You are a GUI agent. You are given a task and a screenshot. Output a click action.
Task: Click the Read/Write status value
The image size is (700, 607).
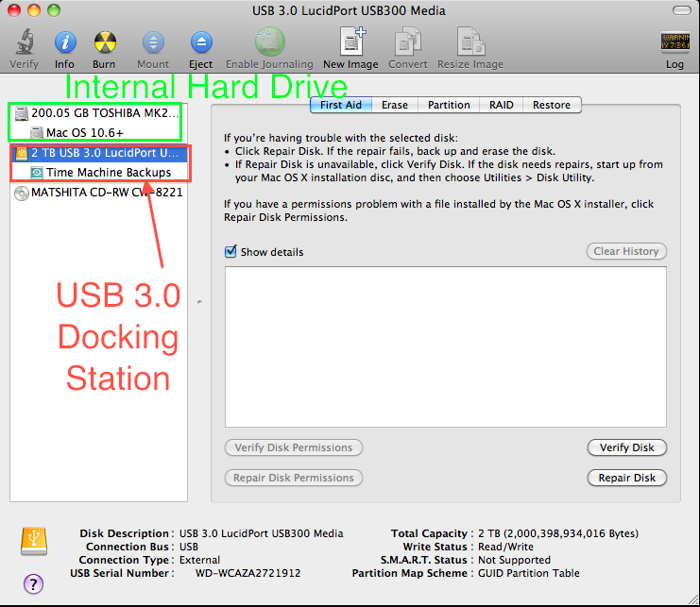point(505,547)
